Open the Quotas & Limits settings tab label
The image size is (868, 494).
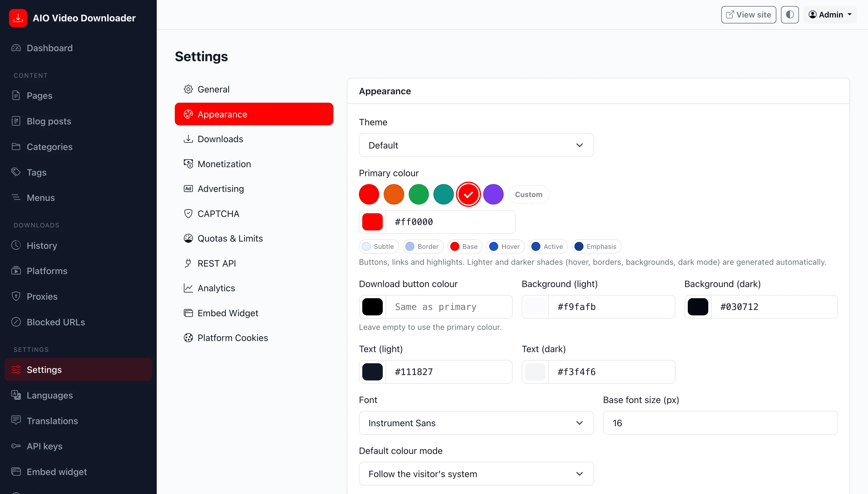pyautogui.click(x=230, y=238)
